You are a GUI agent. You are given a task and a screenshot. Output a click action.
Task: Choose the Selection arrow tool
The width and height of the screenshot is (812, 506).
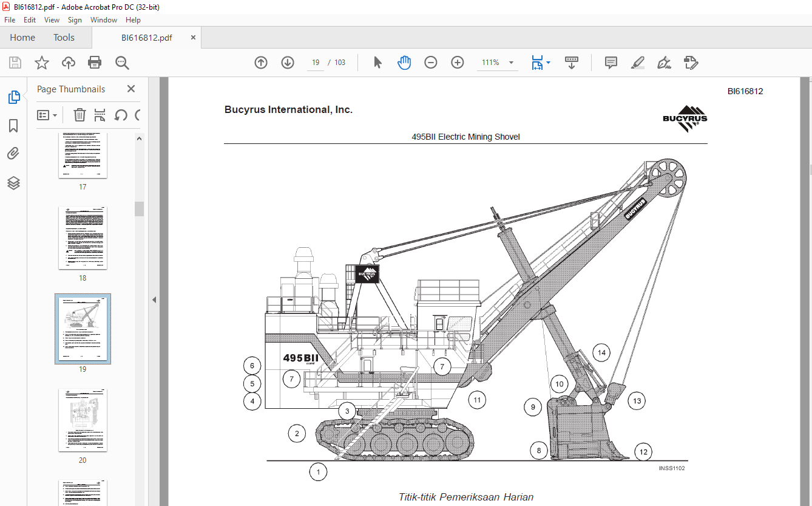point(377,63)
